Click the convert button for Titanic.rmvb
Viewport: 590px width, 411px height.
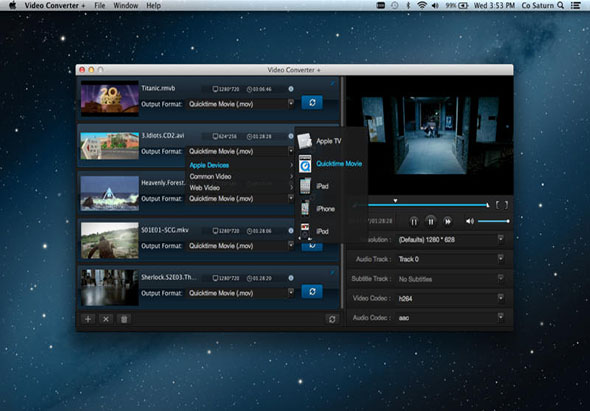tap(312, 102)
